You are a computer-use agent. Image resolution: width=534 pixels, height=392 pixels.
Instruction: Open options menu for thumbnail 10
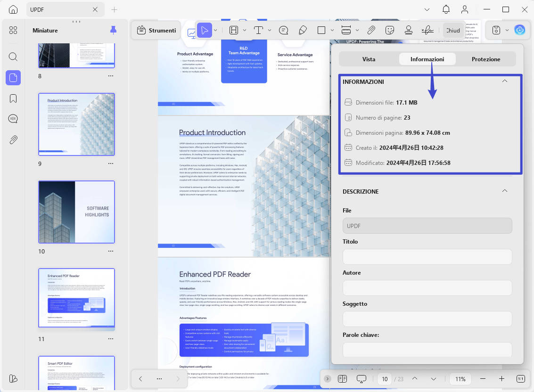click(111, 251)
